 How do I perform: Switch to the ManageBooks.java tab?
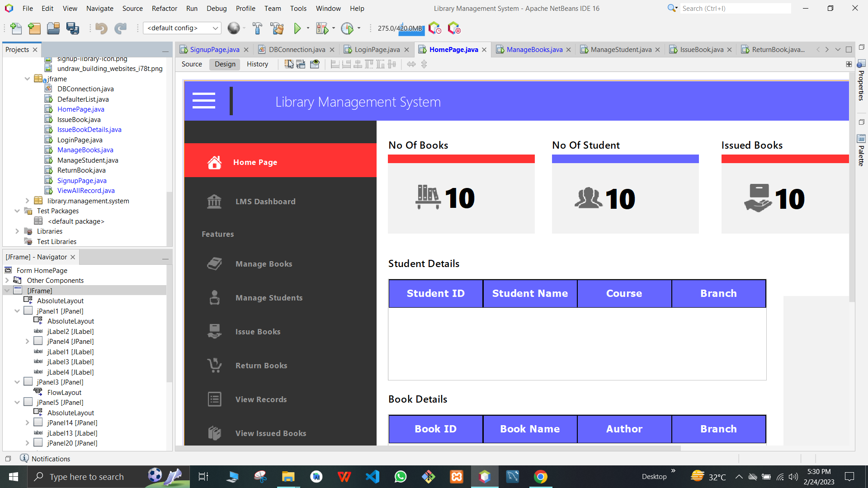534,50
